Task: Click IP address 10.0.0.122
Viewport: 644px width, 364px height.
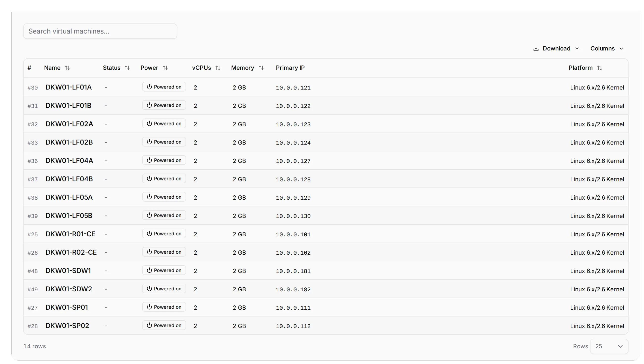Action: [x=293, y=106]
